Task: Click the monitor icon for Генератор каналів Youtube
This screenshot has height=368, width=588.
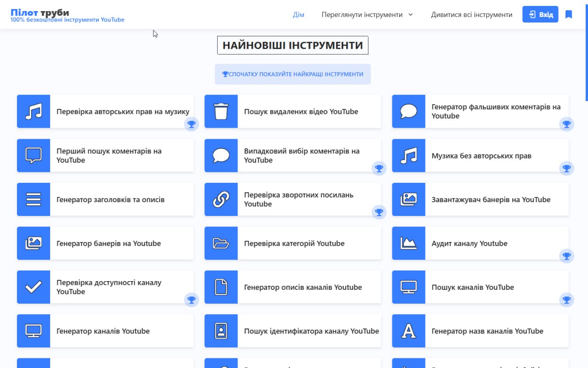Action: pyautogui.click(x=34, y=331)
